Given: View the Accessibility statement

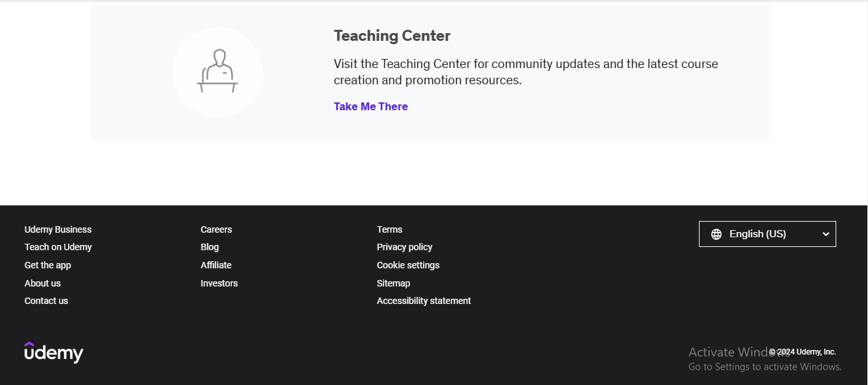Looking at the screenshot, I should [424, 300].
